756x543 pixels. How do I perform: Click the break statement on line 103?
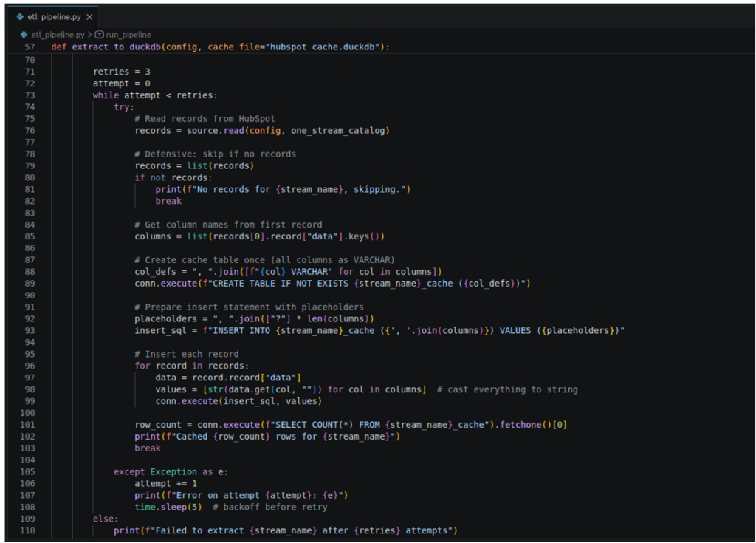click(x=148, y=448)
